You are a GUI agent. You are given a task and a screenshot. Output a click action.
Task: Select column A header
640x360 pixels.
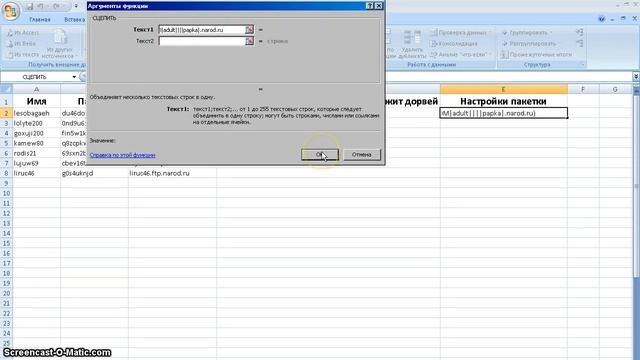coord(36,89)
